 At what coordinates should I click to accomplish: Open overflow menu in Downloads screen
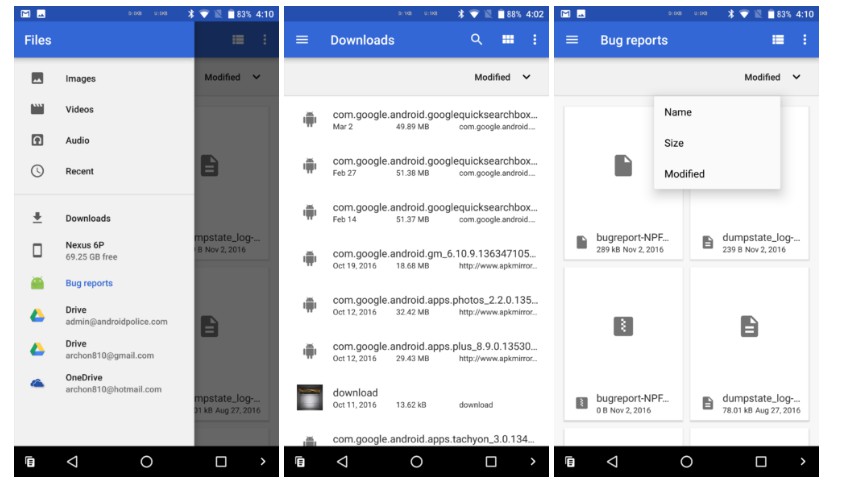tap(534, 39)
